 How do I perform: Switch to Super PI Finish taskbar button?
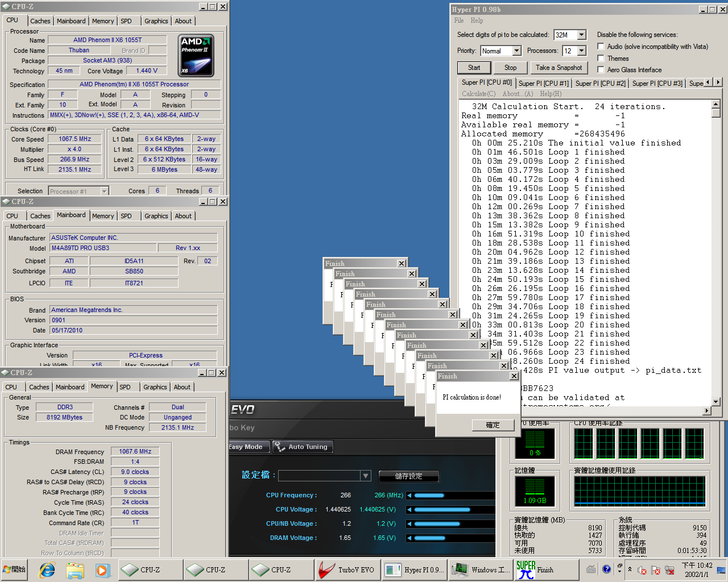click(x=547, y=569)
